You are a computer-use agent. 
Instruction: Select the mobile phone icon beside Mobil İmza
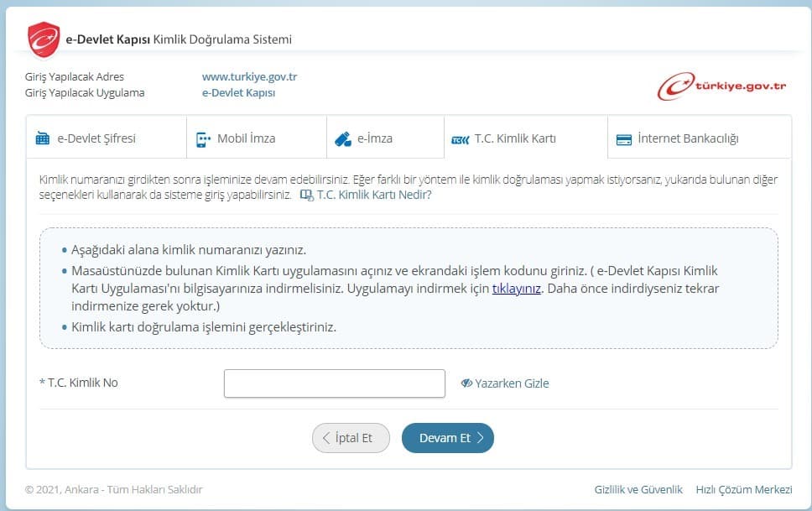point(200,138)
